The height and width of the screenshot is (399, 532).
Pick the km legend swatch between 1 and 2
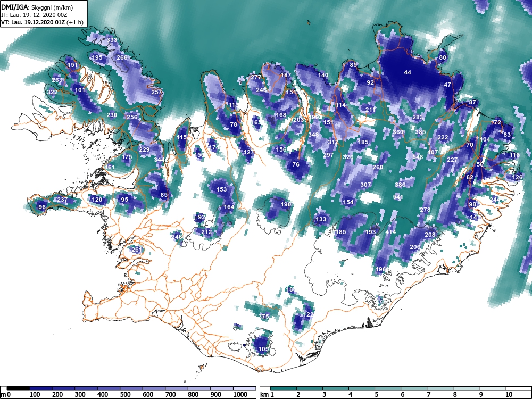click(x=284, y=388)
